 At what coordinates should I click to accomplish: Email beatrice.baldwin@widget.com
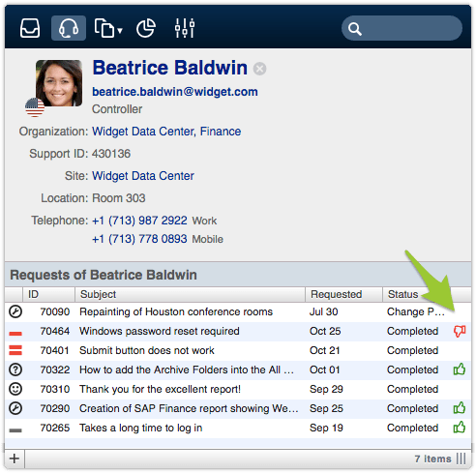coord(175,92)
